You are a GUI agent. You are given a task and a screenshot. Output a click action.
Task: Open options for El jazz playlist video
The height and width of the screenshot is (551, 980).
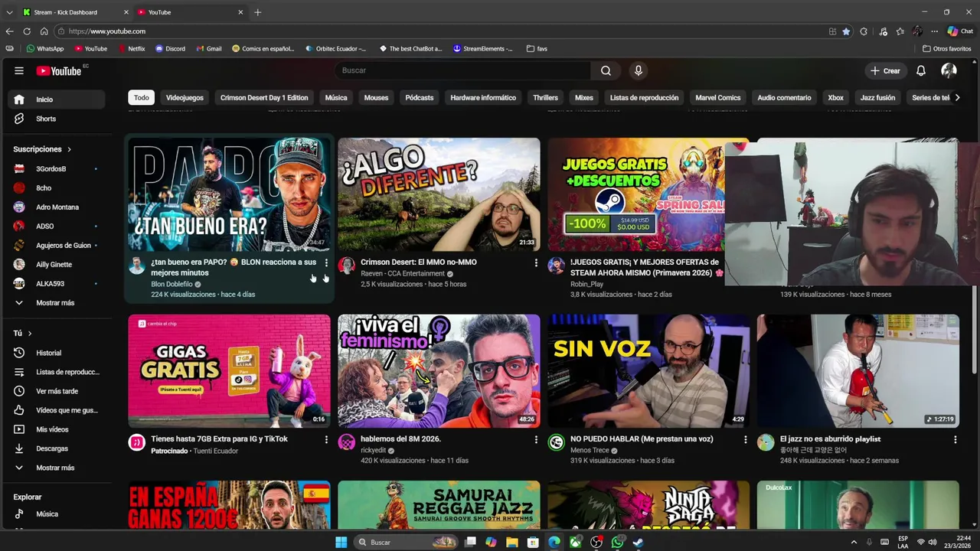(x=955, y=439)
